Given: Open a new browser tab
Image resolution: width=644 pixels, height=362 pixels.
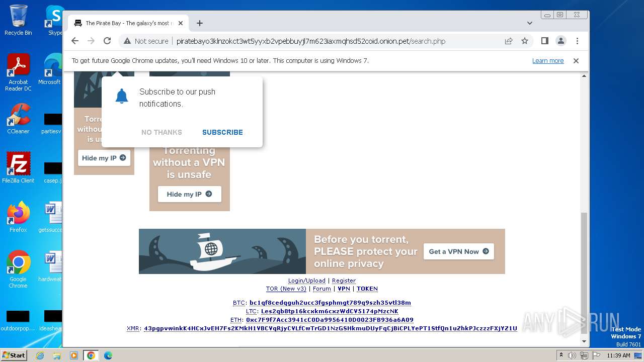Looking at the screenshot, I should [x=200, y=23].
